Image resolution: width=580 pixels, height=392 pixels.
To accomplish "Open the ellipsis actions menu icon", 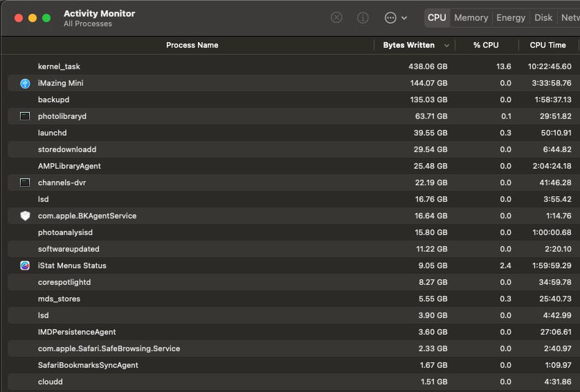I will tap(390, 17).
